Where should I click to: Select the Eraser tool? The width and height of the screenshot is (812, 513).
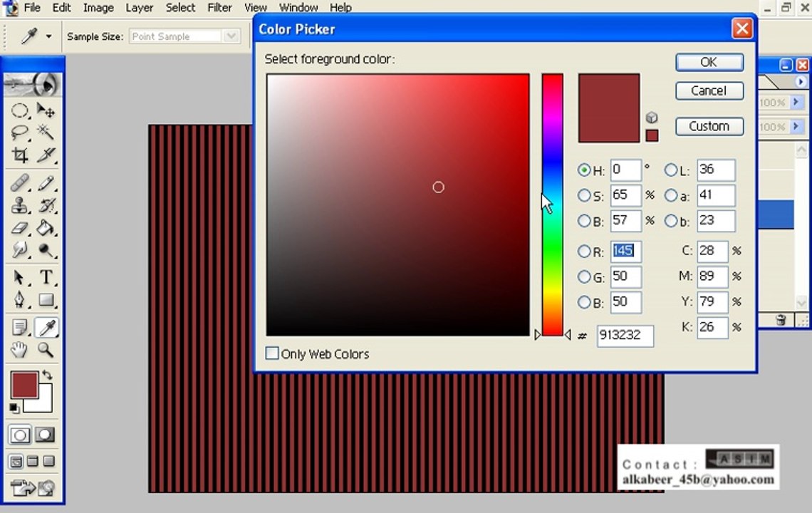pos(20,227)
